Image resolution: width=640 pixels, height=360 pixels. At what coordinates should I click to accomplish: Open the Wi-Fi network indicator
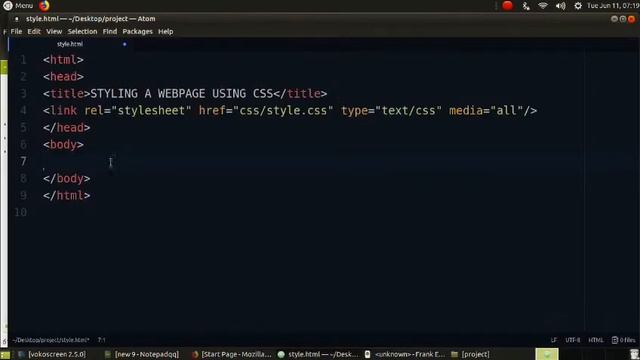coord(542,6)
